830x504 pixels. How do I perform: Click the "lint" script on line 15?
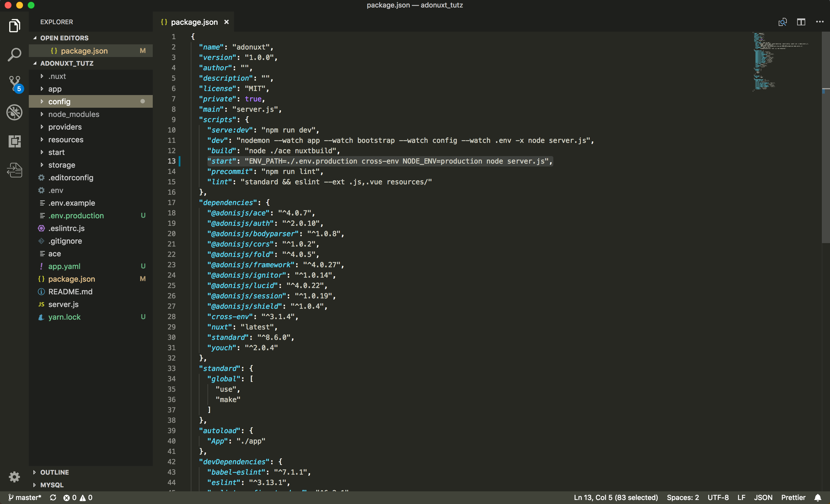tap(319, 182)
